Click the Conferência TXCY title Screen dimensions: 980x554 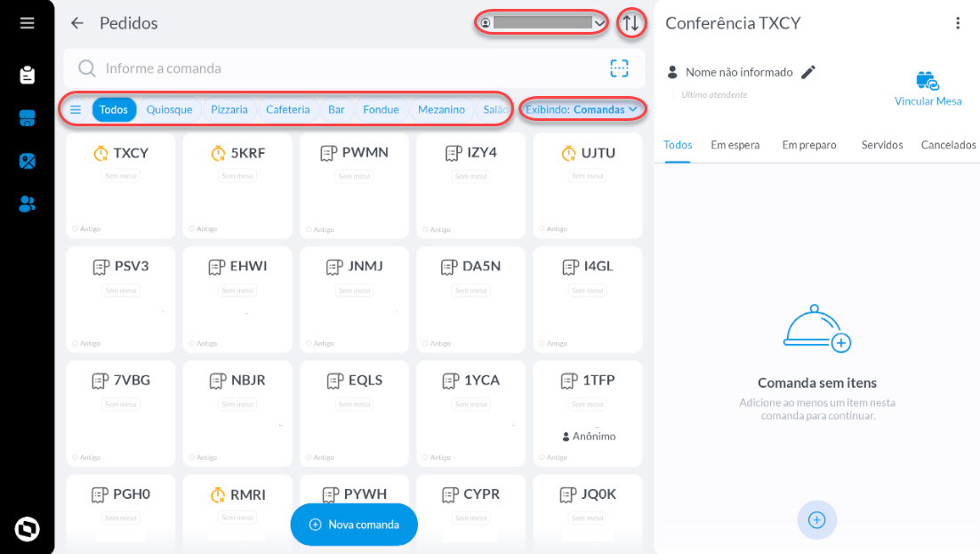pos(733,23)
